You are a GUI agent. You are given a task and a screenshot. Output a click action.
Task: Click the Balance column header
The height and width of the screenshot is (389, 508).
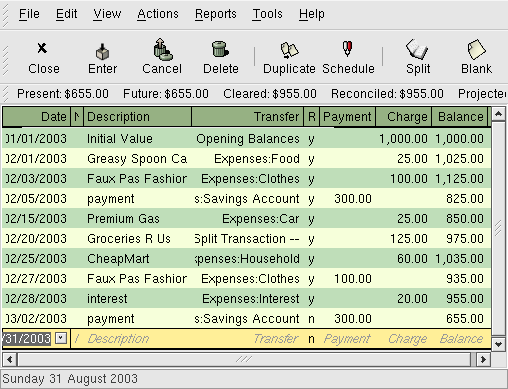pyautogui.click(x=460, y=117)
